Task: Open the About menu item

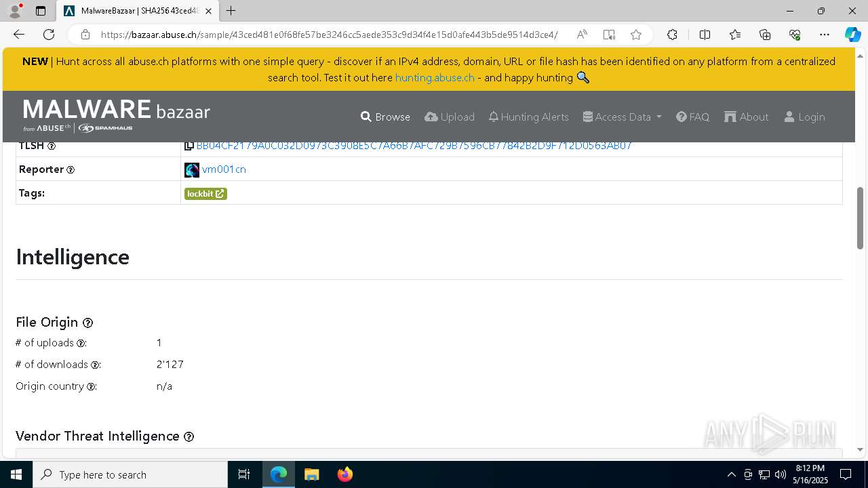Action: (747, 117)
